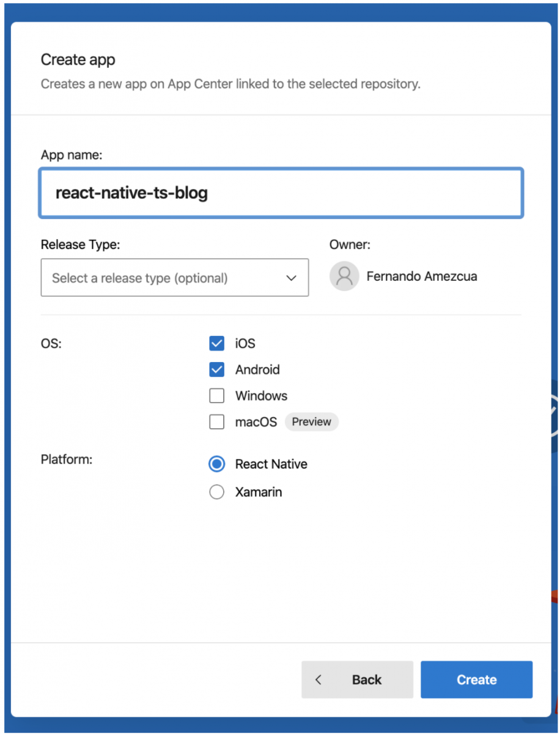
Task: Click the Release Type chevron arrow
Action: tap(291, 278)
